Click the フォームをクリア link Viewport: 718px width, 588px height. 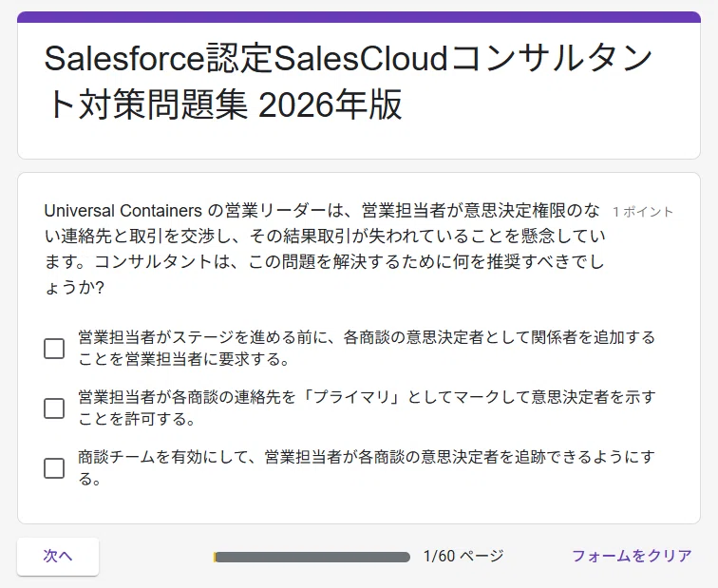pos(632,556)
